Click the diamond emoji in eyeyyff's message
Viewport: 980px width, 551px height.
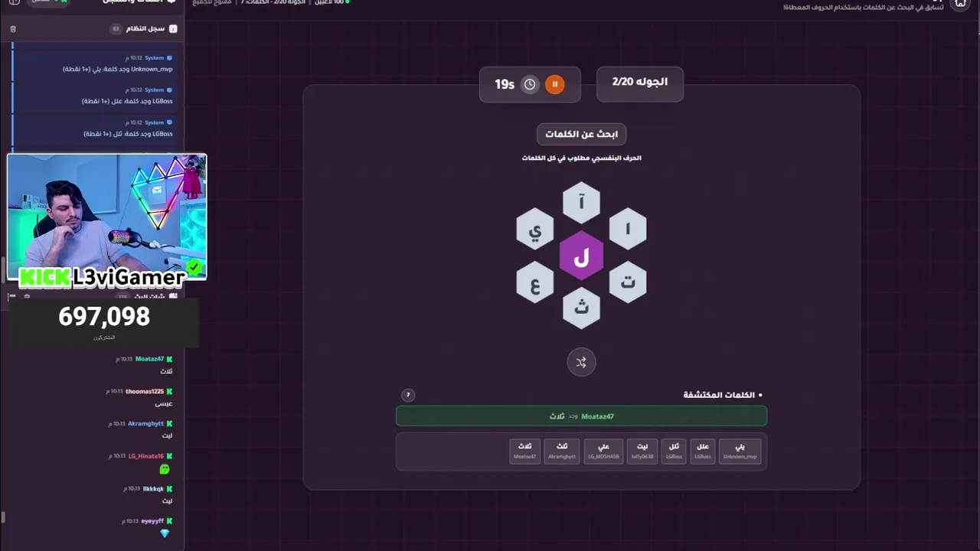(164, 533)
